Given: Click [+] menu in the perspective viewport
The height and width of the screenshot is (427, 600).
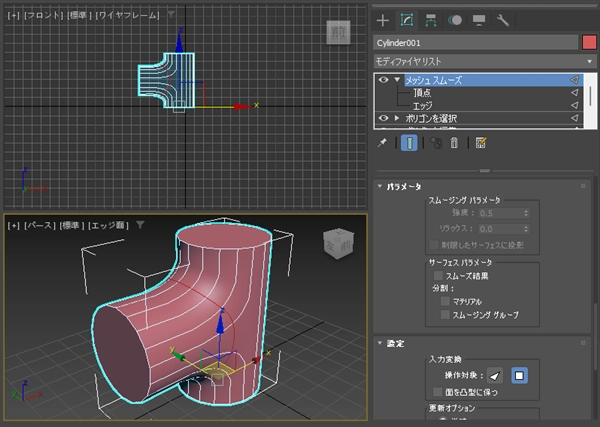Looking at the screenshot, I should point(13,225).
